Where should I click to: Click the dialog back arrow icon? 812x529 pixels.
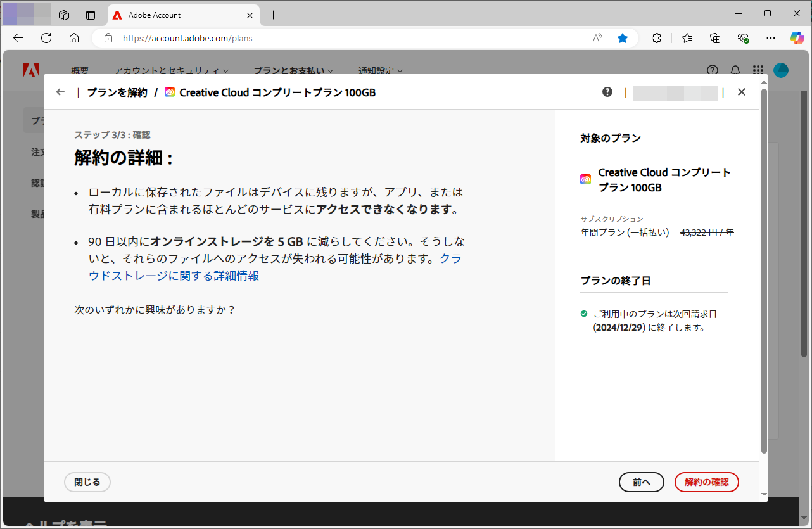pyautogui.click(x=60, y=92)
